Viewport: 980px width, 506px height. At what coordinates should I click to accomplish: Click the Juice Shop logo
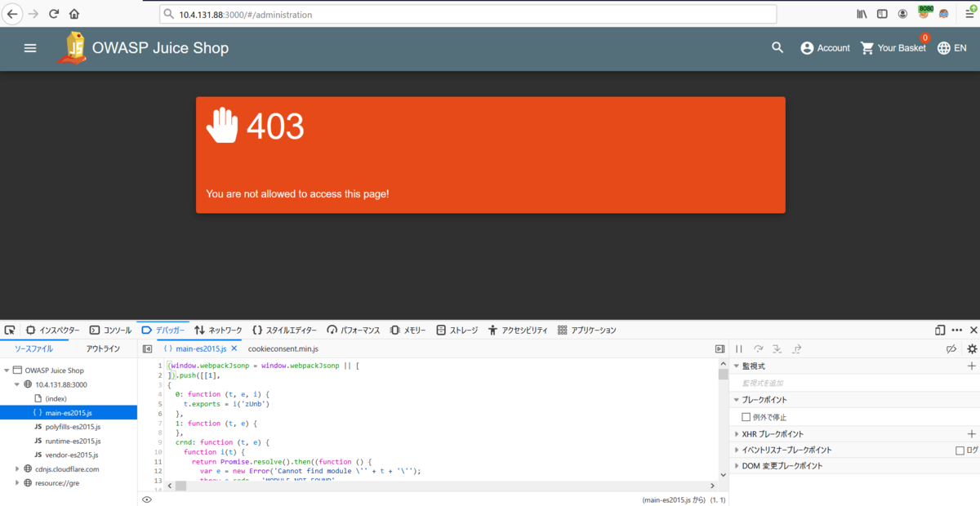[73, 47]
